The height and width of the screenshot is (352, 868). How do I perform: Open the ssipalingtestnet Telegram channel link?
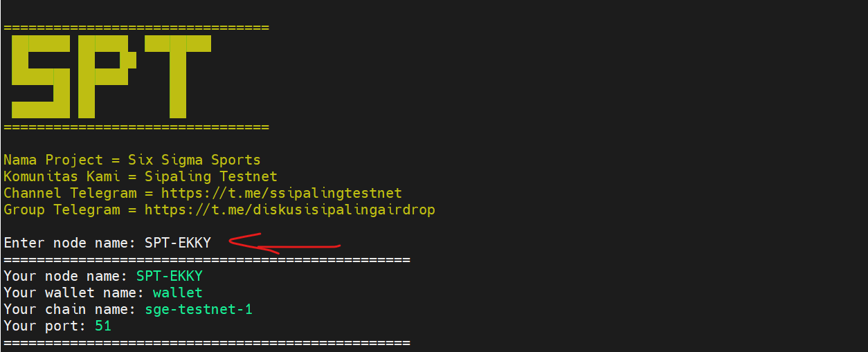pyautogui.click(x=281, y=193)
